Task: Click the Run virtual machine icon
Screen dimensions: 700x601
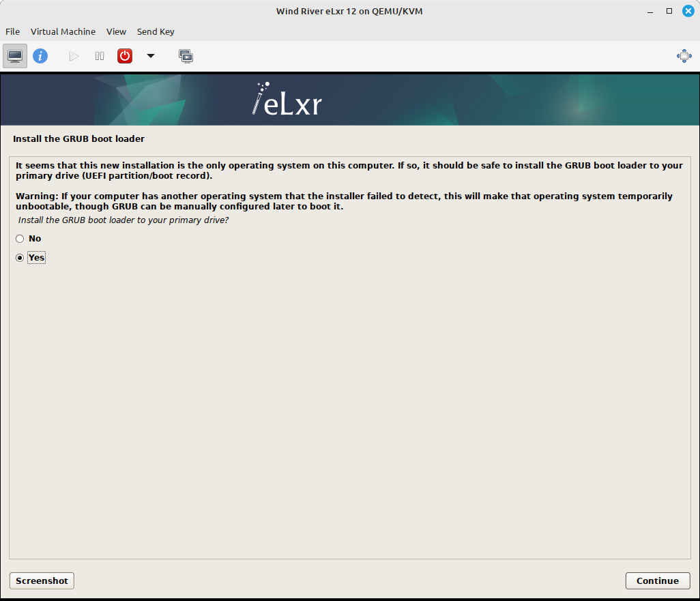Action: (x=73, y=55)
